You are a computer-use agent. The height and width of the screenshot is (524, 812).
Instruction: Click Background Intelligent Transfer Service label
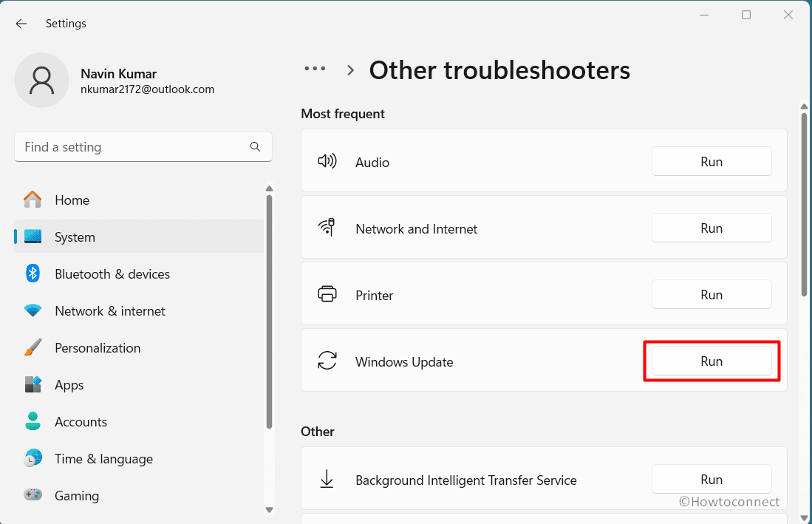click(x=465, y=480)
